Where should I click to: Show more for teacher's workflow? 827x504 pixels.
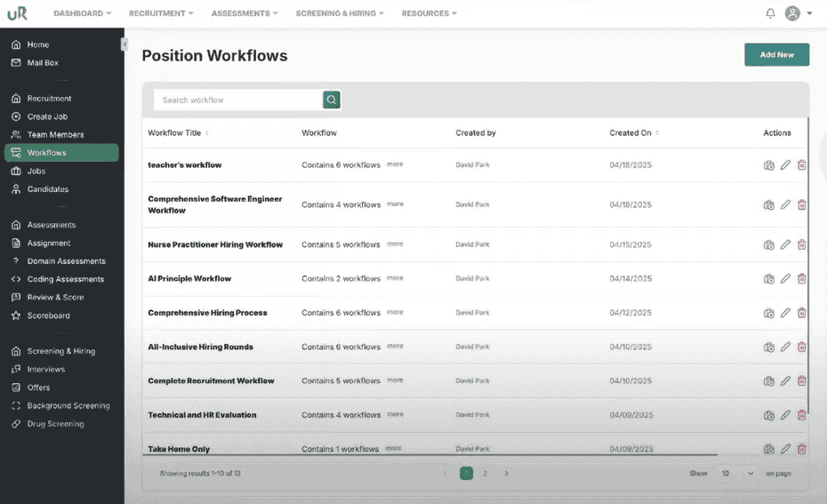pyautogui.click(x=395, y=164)
